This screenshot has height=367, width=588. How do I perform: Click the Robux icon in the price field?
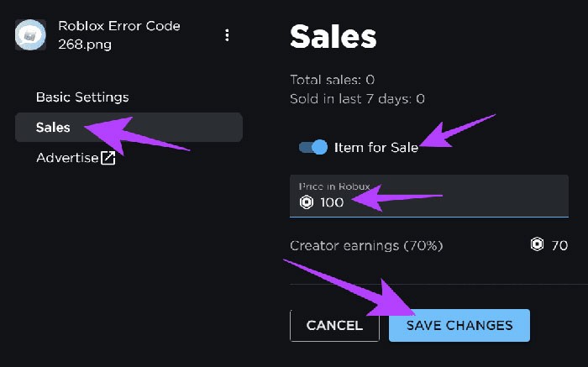(x=307, y=202)
